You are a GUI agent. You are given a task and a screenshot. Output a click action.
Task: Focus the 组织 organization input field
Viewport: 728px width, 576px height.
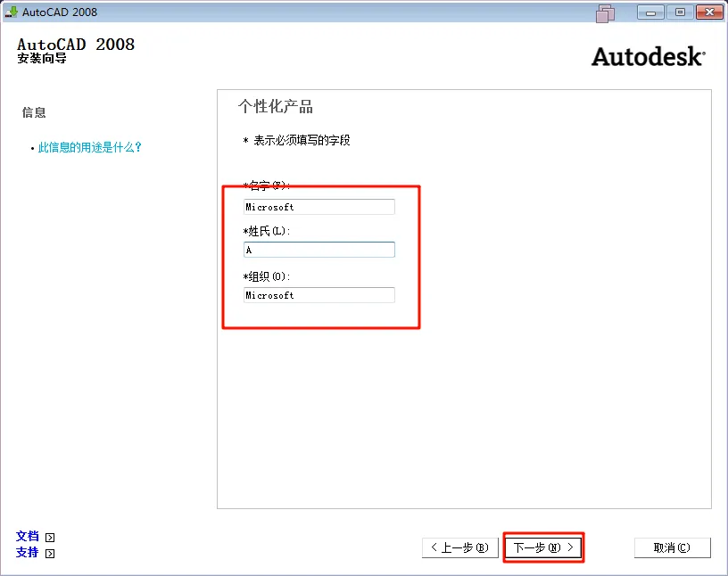click(x=319, y=295)
